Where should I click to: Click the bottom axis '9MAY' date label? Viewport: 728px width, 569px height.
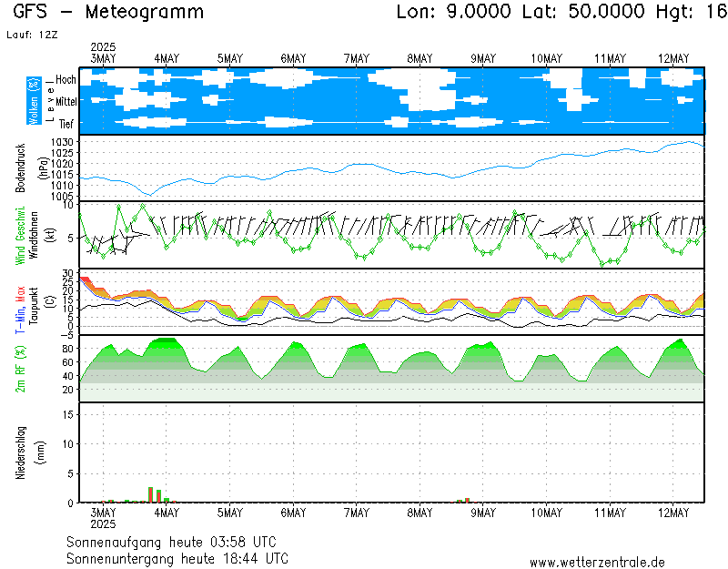(483, 513)
